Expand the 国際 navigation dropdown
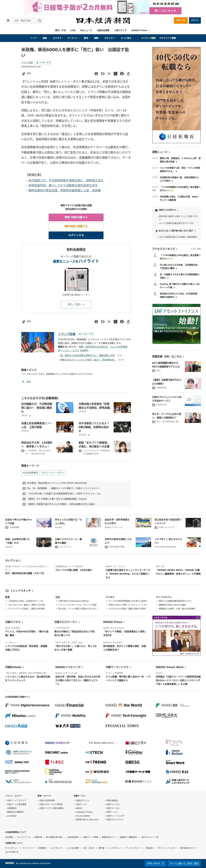The height and width of the screenshot is (868, 206). coord(97,38)
